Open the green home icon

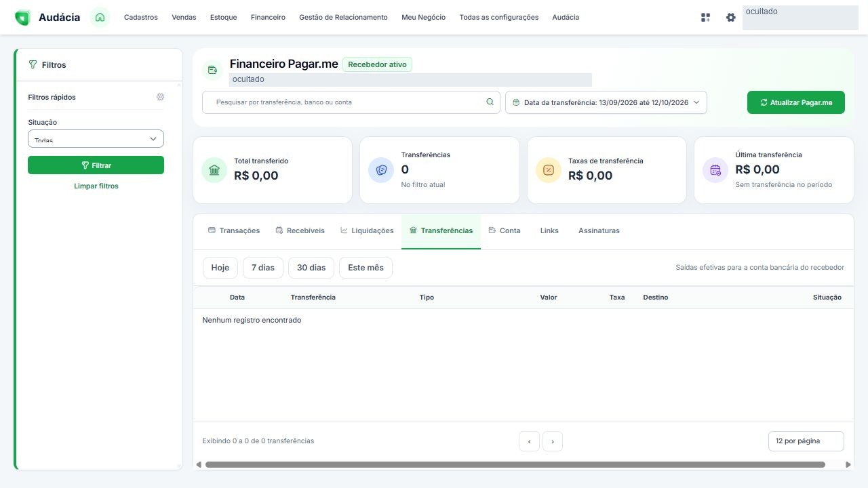pos(100,17)
